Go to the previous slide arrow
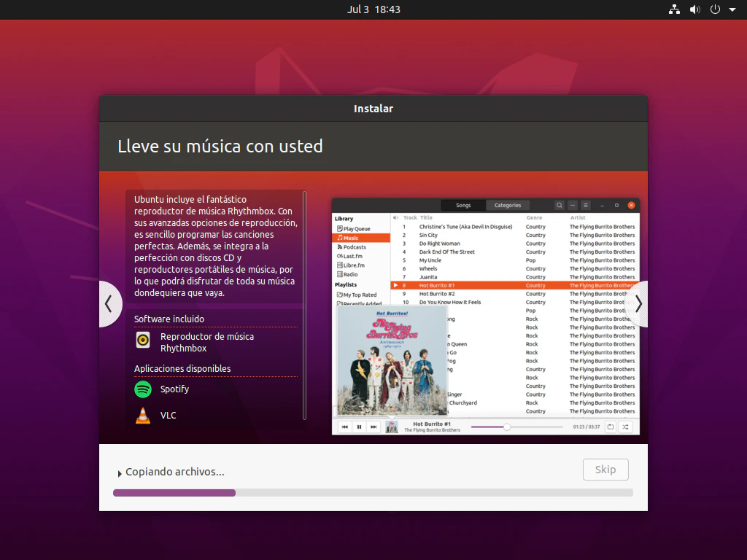This screenshot has width=747, height=560. point(109,304)
